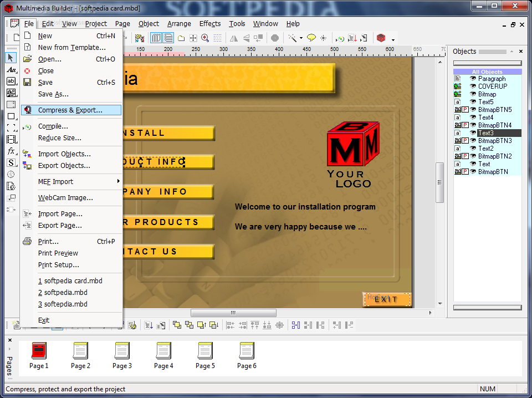Select Text2 in the Objects list

click(x=486, y=148)
